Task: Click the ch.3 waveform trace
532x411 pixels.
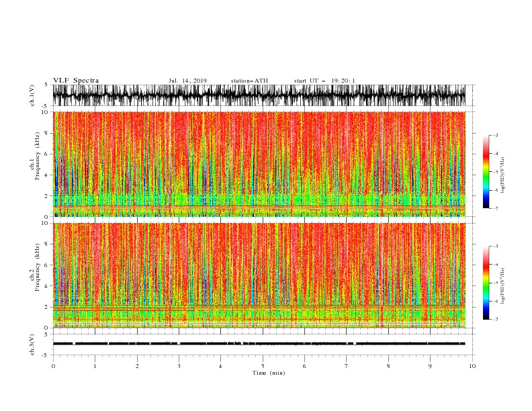Action: coord(259,344)
